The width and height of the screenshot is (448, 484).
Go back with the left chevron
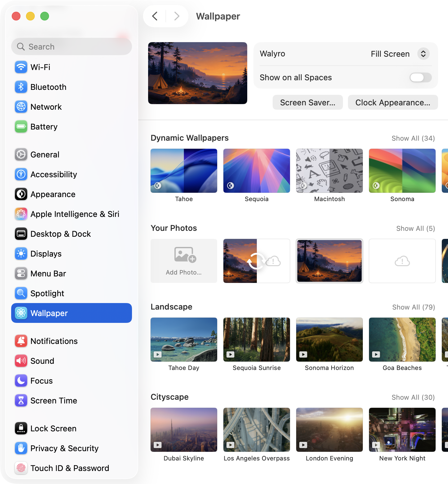click(155, 16)
